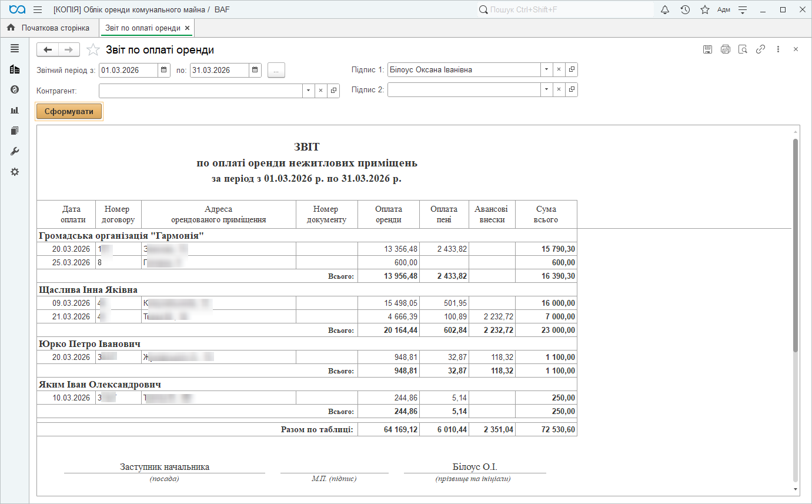
Task: Switch to Початкова сторінка tab
Action: (49, 28)
